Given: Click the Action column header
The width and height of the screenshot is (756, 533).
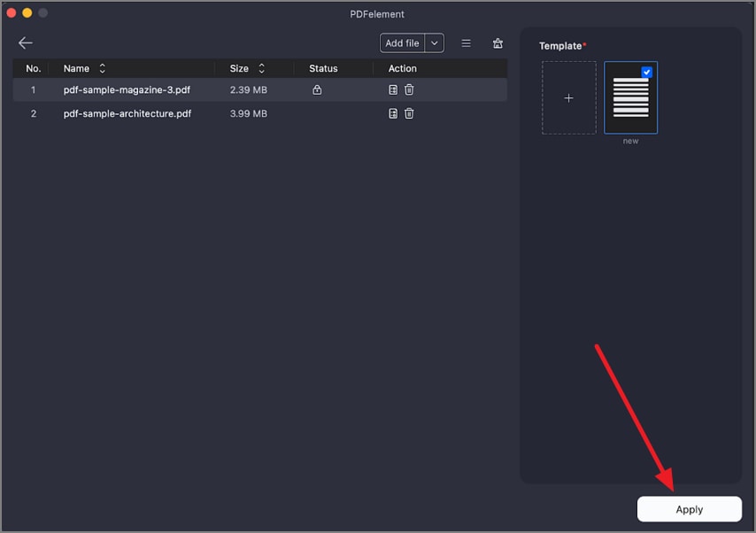Looking at the screenshot, I should [x=403, y=68].
